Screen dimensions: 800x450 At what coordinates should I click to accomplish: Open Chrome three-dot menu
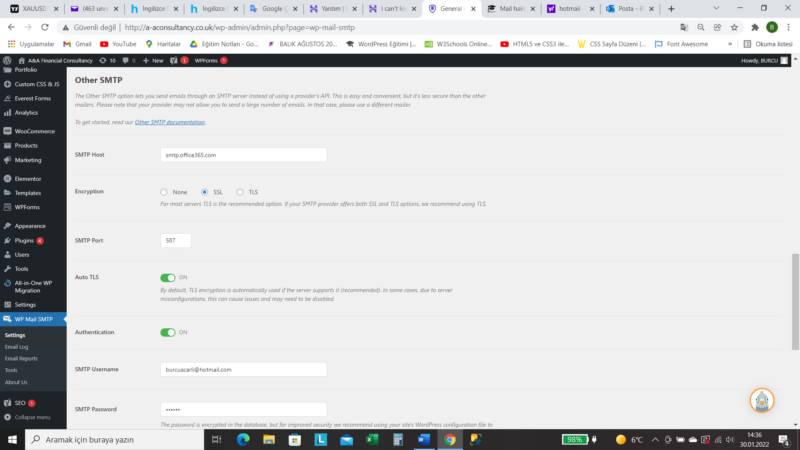788,28
